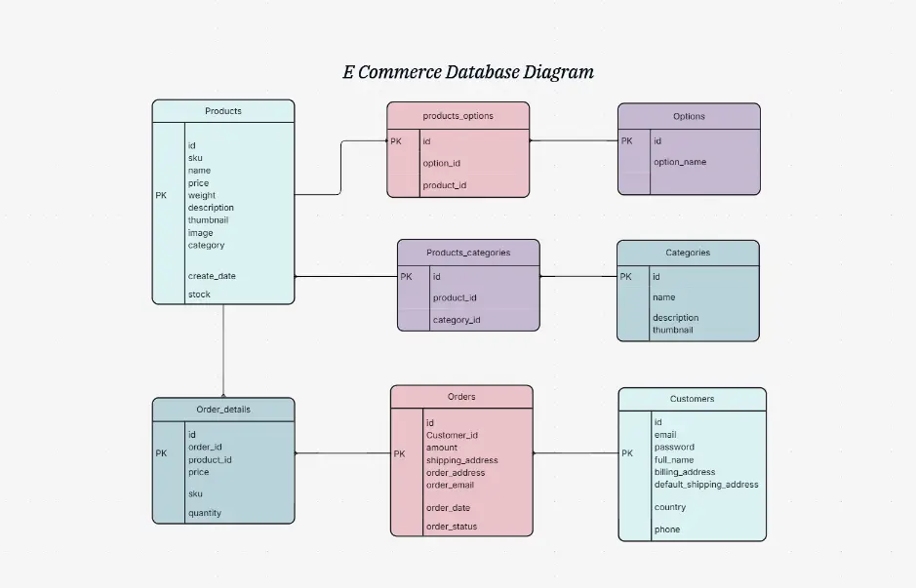
Task: Select the products_options table header
Action: (x=458, y=115)
